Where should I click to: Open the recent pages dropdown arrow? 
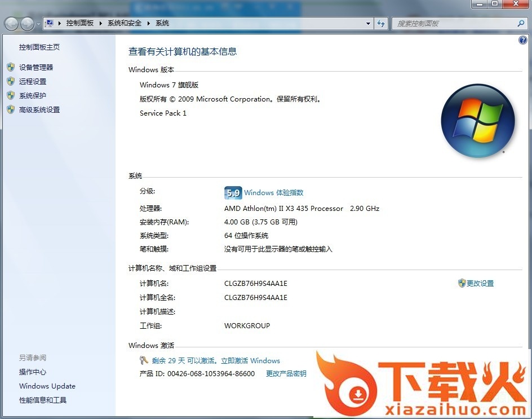(x=38, y=24)
